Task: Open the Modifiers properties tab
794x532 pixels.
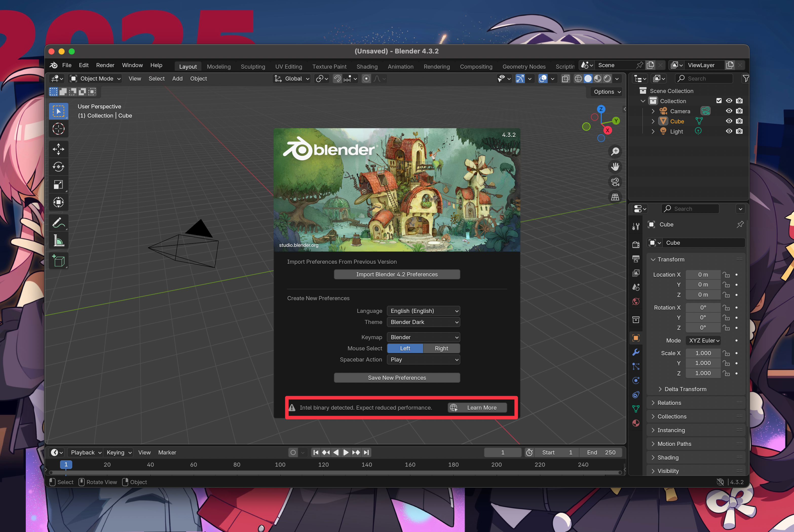Action: (636, 352)
